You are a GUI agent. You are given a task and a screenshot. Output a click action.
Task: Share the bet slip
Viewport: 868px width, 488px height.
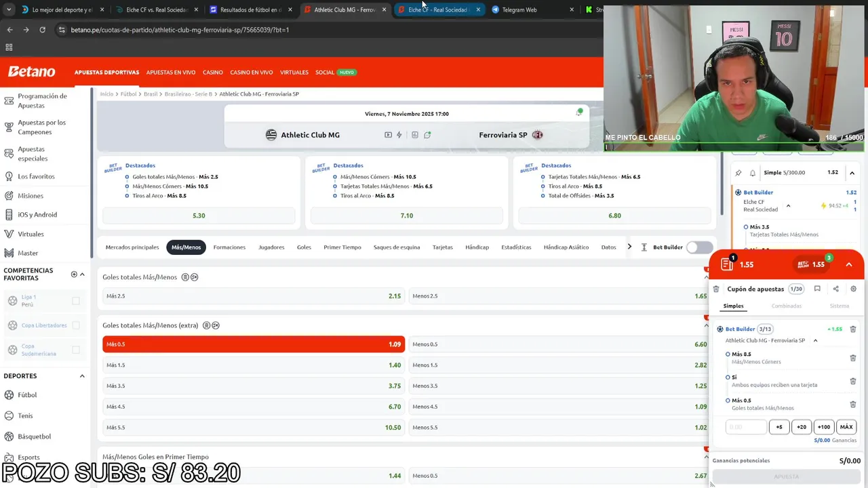coord(835,289)
